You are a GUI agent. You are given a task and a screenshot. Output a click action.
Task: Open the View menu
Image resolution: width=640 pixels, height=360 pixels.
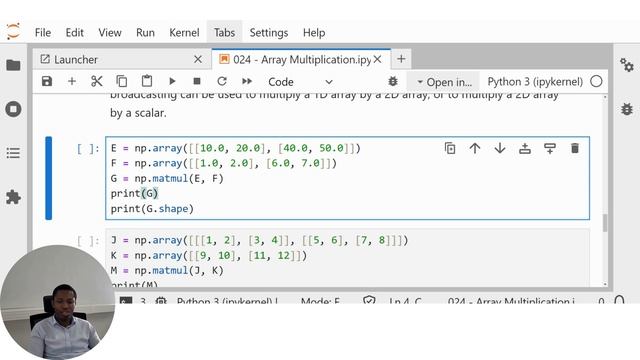(110, 33)
